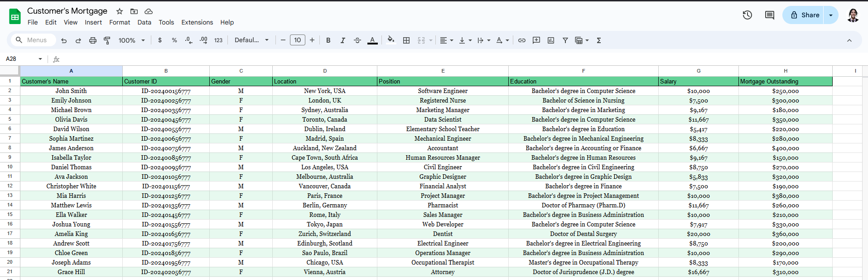The image size is (868, 280).
Task: Star the Customer's Mortgage document
Action: (120, 11)
